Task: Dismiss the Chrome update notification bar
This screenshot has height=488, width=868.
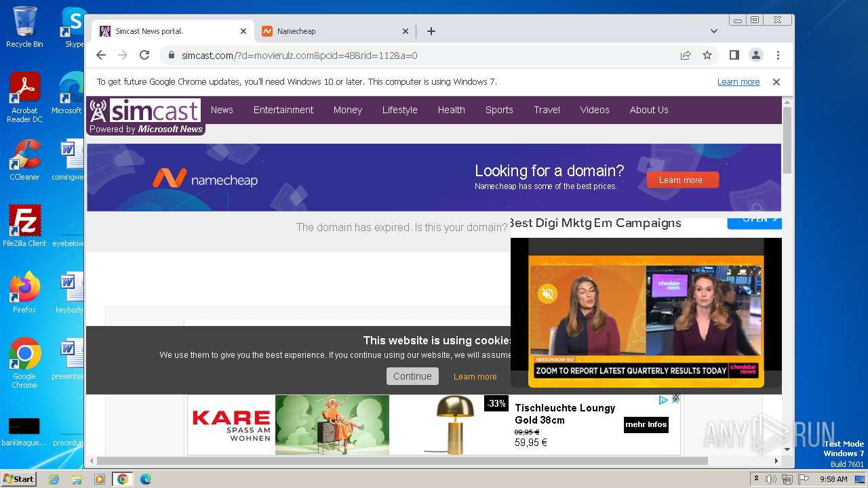Action: point(776,82)
